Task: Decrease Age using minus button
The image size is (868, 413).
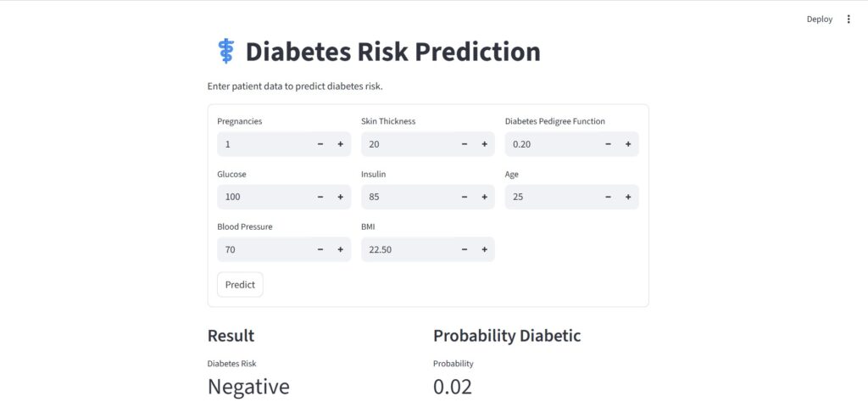Action: click(x=609, y=197)
